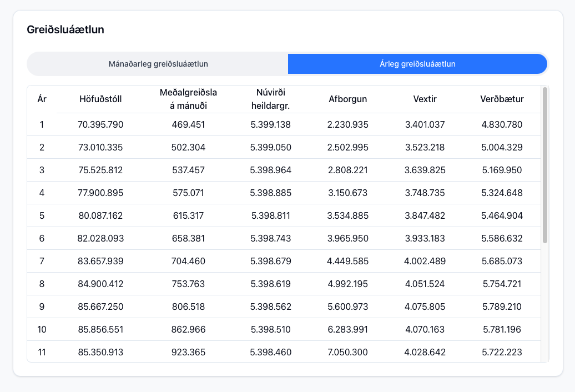
Task: Click indexation value 5.586.632 in year 6
Action: tap(502, 238)
